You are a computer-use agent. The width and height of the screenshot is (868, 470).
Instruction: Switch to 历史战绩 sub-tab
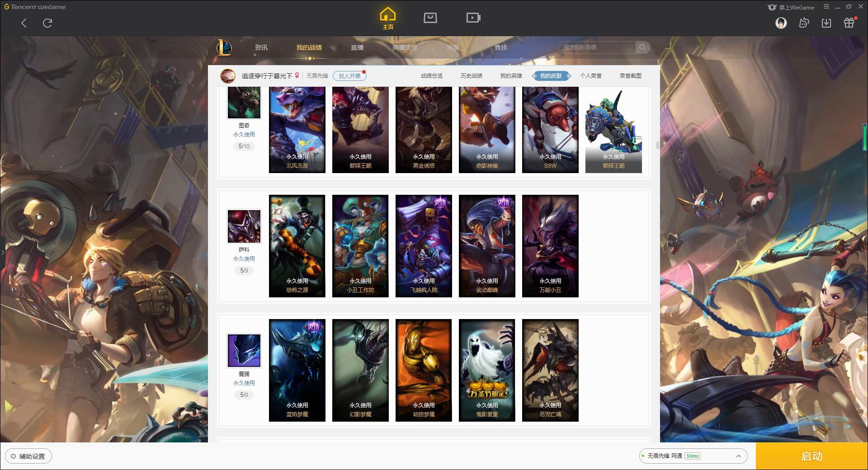(472, 76)
